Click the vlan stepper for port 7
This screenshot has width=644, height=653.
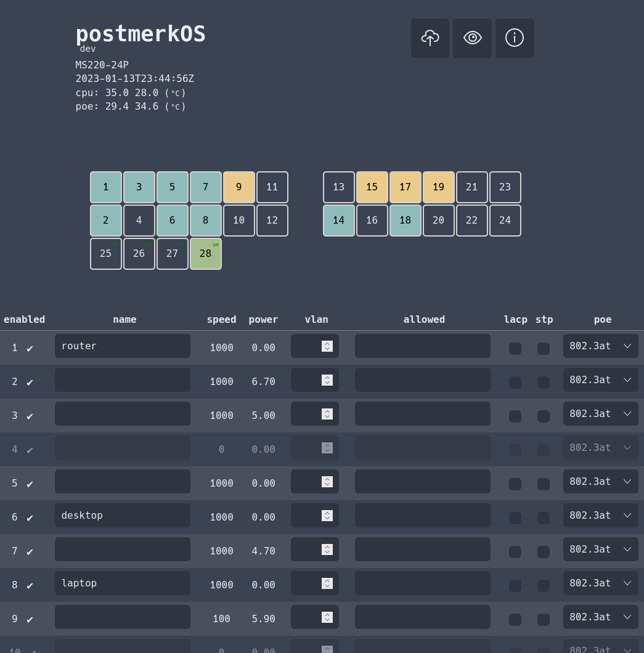[327, 550]
